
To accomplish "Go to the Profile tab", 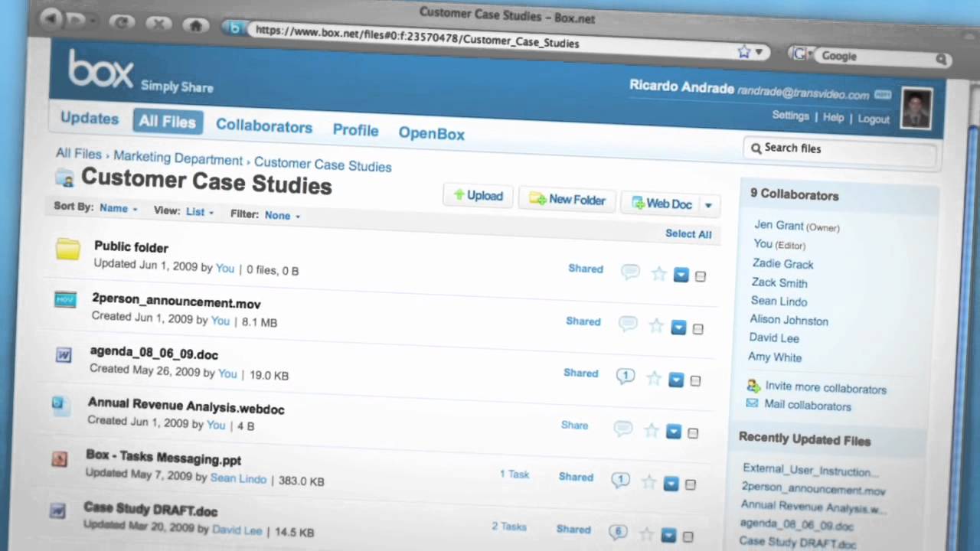I will pyautogui.click(x=355, y=130).
